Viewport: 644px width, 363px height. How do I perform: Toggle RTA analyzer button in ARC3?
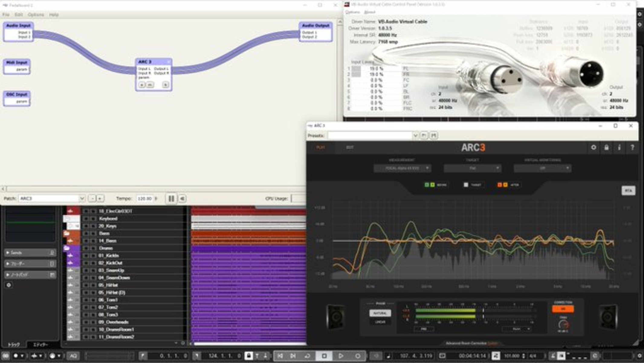(x=628, y=191)
